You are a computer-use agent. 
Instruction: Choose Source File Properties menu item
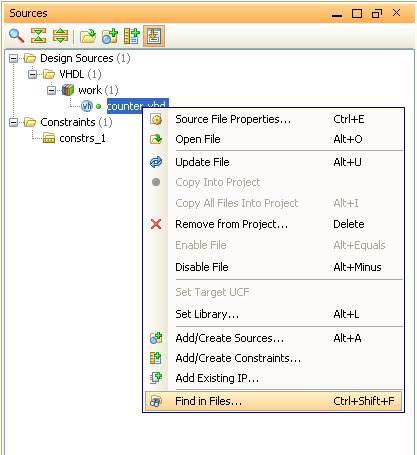(273, 119)
